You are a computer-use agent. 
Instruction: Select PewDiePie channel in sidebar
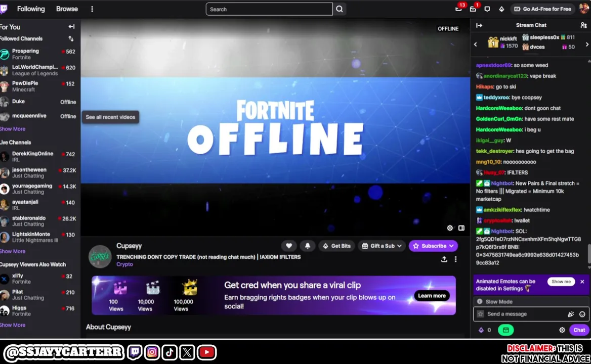pos(39,86)
